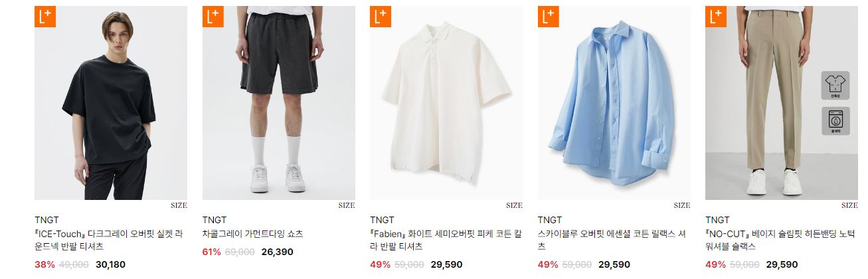Image resolution: width=868 pixels, height=279 pixels.
Task: View the charcoal shorts product photo
Action: (279, 103)
